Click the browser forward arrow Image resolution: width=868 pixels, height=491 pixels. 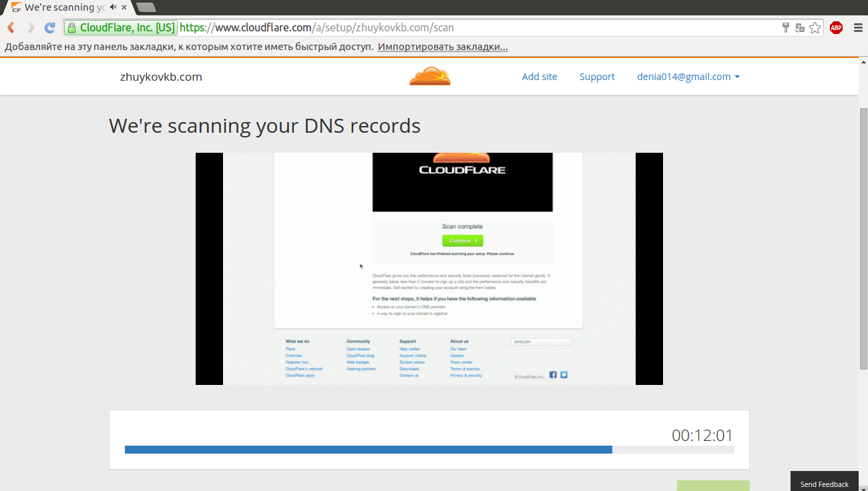(31, 28)
